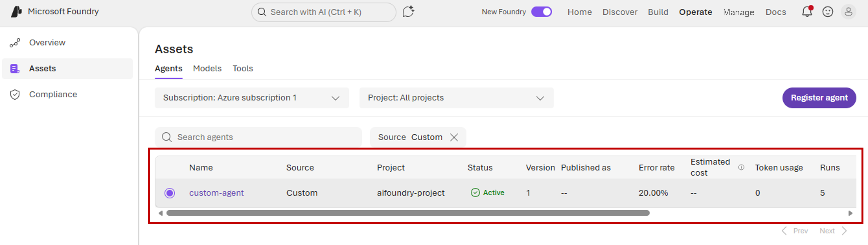
Task: Click the Microsoft Foundry logo icon
Action: point(16,11)
